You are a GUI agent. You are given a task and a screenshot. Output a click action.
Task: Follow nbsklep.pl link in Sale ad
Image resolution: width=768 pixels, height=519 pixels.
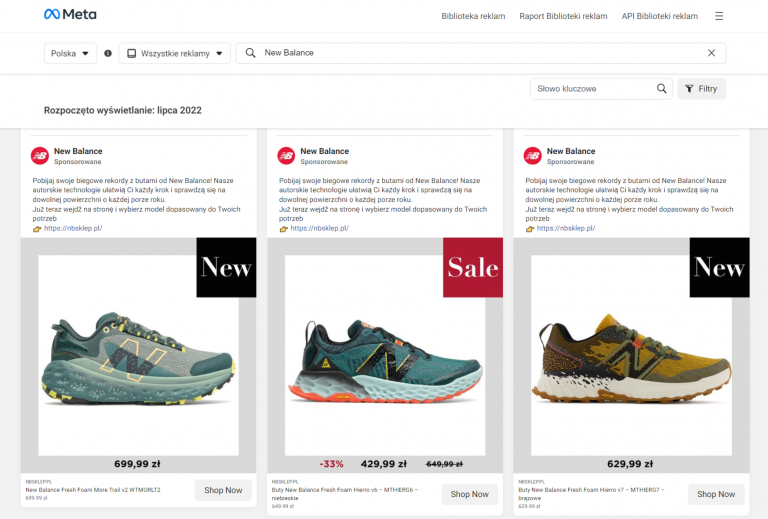click(x=319, y=228)
